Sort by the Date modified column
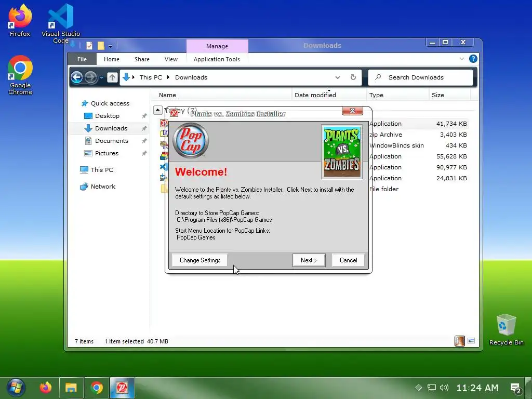532x399 pixels. pos(329,95)
